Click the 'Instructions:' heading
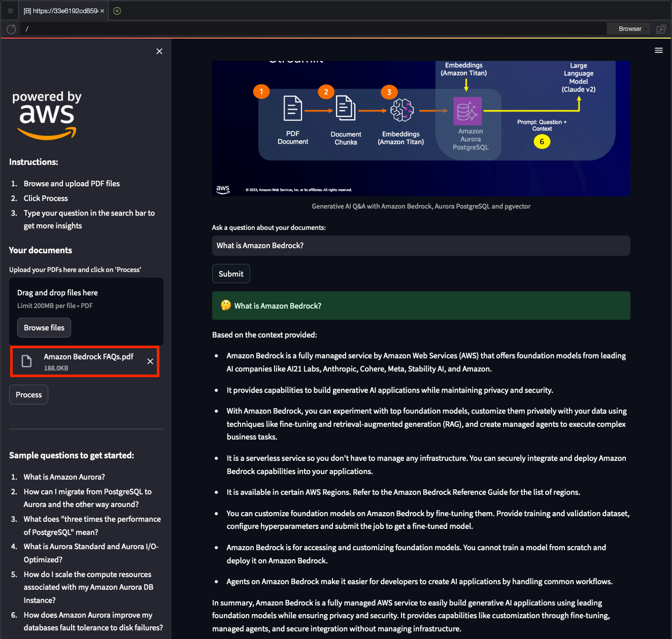Image resolution: width=672 pixels, height=639 pixels. click(33, 162)
